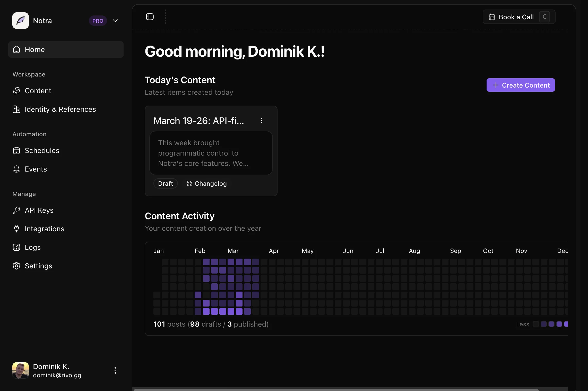Click the Notra feather logo
The image size is (588, 391).
pyautogui.click(x=20, y=20)
